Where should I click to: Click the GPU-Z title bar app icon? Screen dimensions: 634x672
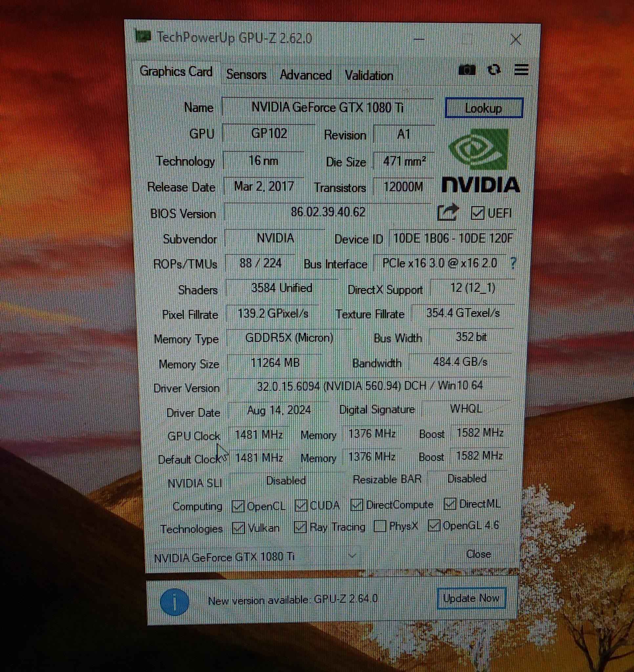[143, 36]
